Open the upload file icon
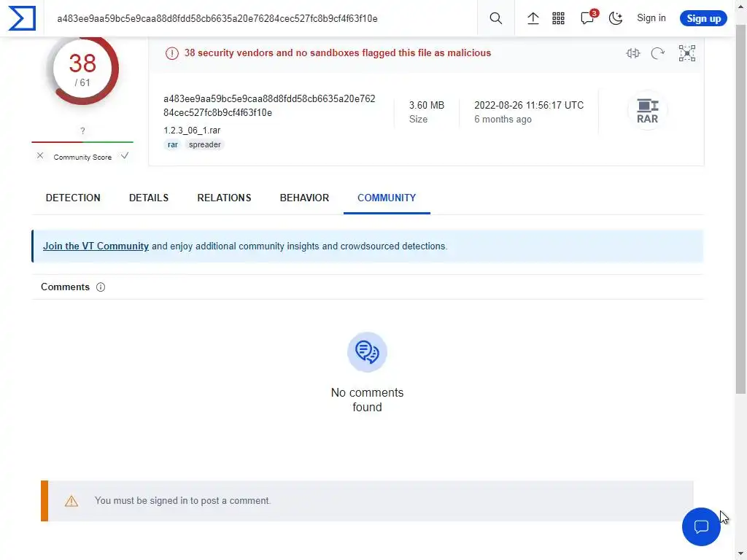Screen dimensions: 747x560 click(x=533, y=18)
